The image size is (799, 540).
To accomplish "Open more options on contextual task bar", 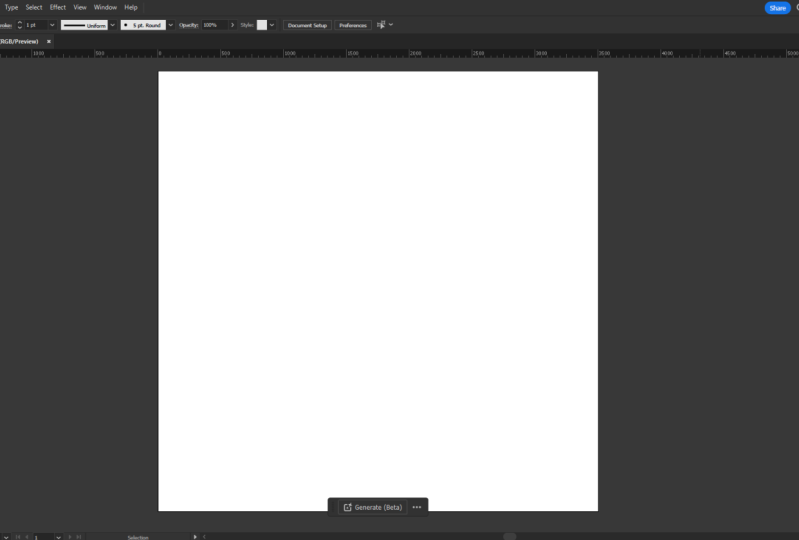I will [x=417, y=507].
